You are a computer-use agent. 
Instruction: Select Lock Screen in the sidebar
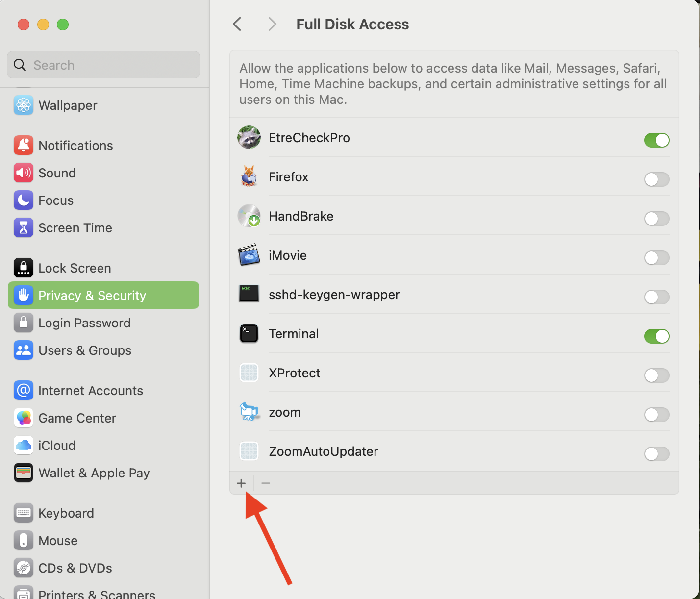pos(103,268)
